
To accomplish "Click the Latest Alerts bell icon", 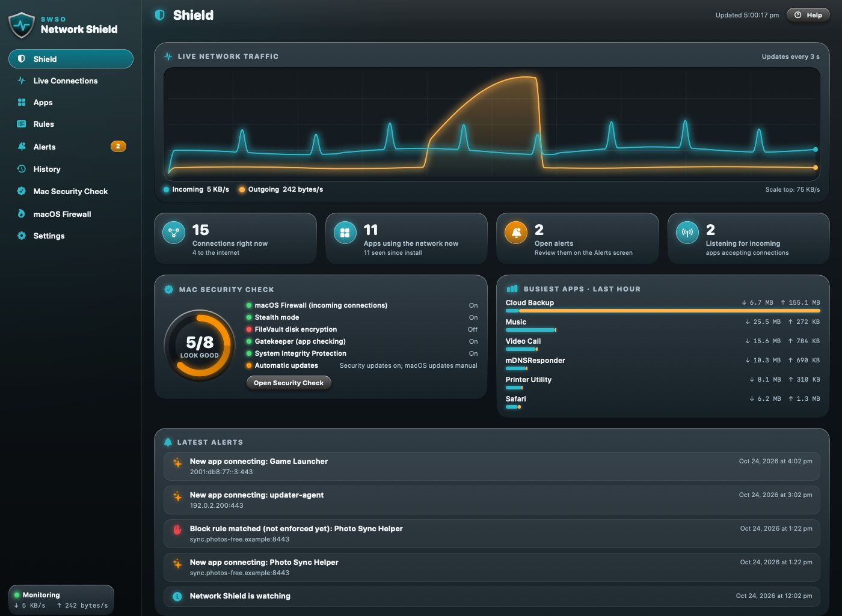I will [x=168, y=442].
